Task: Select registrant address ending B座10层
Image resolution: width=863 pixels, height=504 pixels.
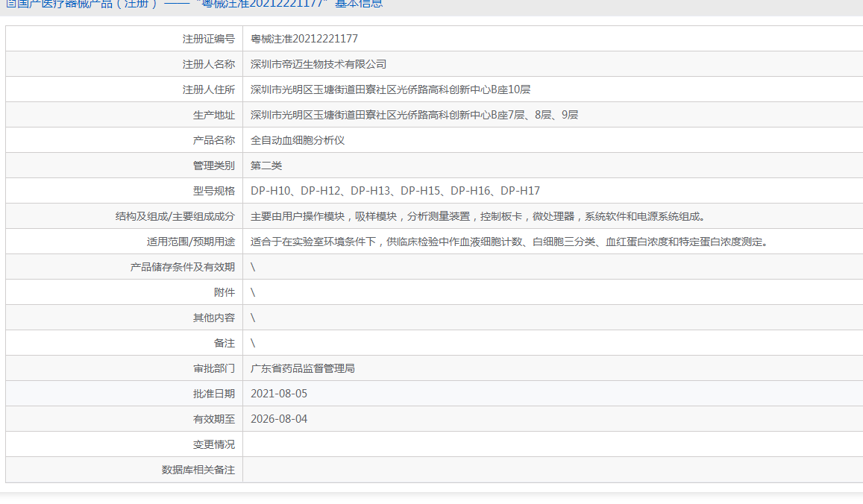Action: coord(390,89)
